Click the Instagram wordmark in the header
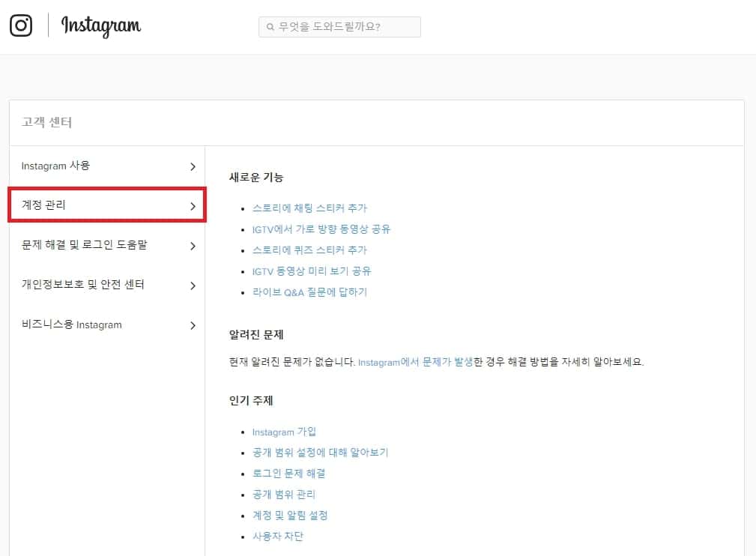The image size is (756, 556). point(100,27)
